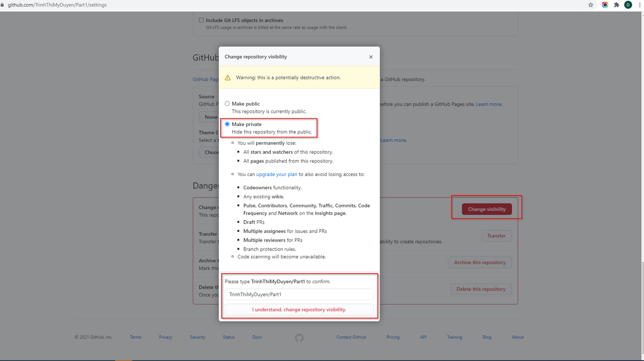The height and width of the screenshot is (361, 644).
Task: Open the Chrome profile avatar D
Action: click(628, 5)
